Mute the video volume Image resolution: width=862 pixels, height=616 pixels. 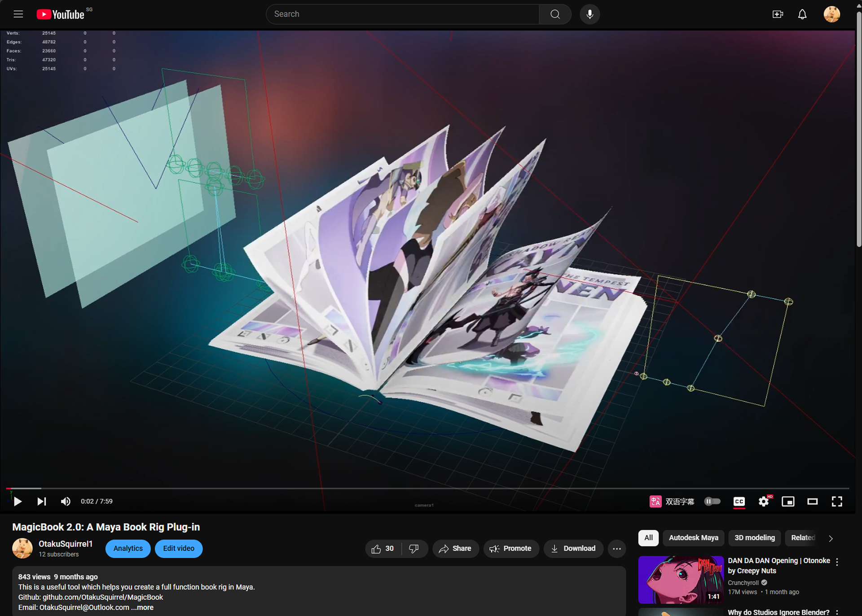coord(66,501)
